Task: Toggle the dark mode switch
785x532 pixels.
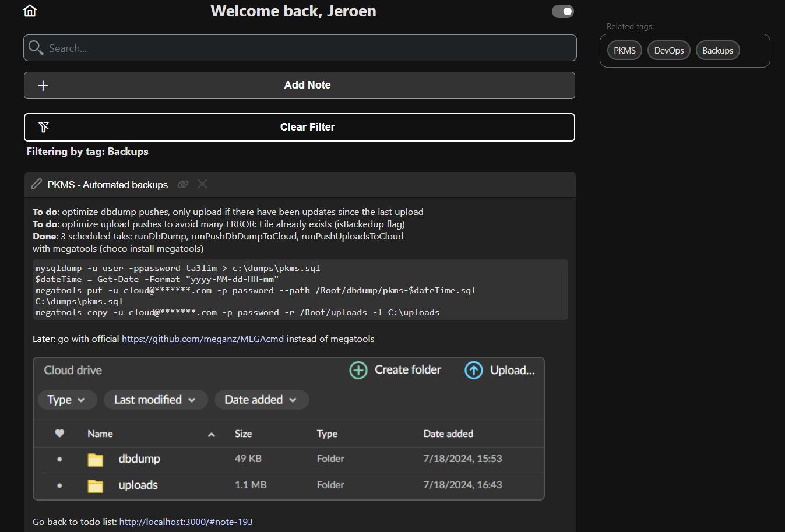Action: (x=563, y=11)
